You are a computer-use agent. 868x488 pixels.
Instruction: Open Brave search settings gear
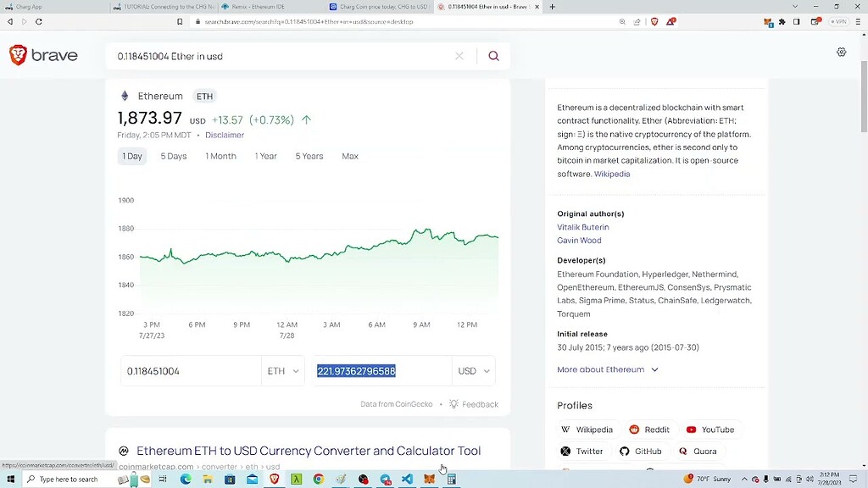point(841,53)
